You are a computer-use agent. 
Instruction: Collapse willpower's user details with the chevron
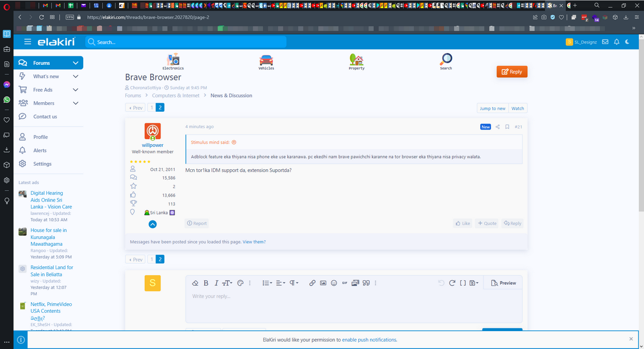click(x=153, y=224)
